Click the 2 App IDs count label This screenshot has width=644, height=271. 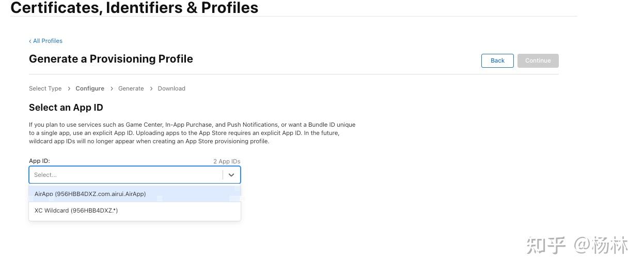click(227, 161)
